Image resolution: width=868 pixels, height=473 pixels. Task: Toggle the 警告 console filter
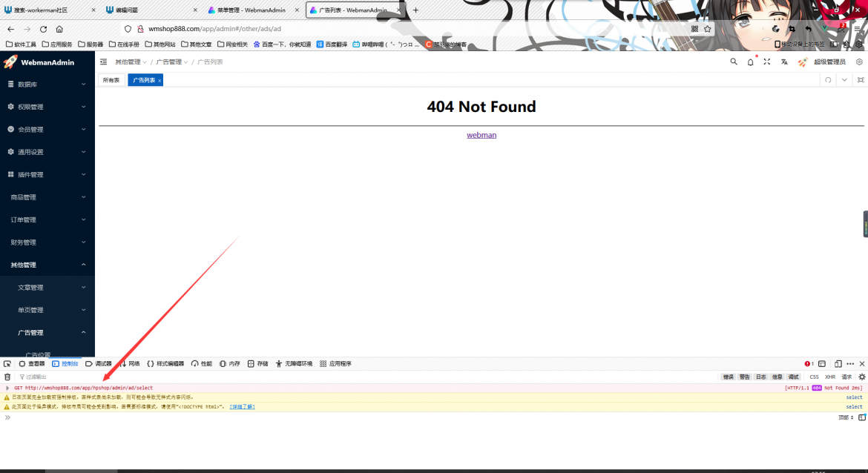745,377
